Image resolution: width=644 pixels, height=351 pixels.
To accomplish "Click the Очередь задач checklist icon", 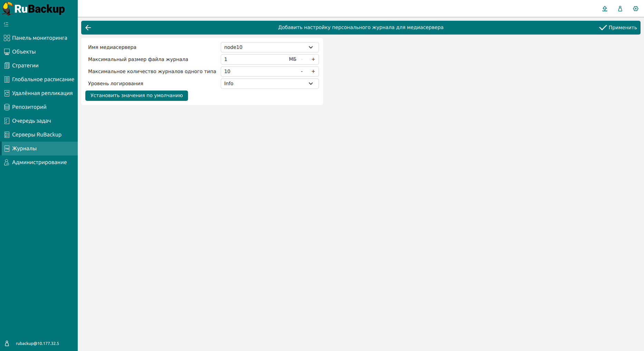I will [7, 121].
